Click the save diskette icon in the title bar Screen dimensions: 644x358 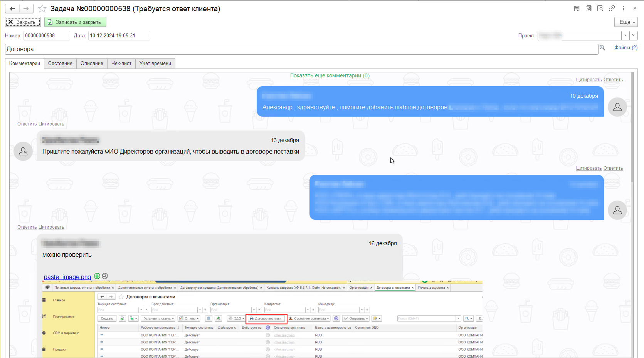point(577,8)
